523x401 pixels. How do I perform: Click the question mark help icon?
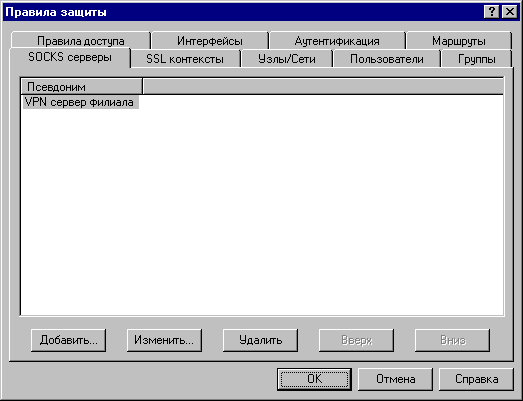(x=491, y=12)
